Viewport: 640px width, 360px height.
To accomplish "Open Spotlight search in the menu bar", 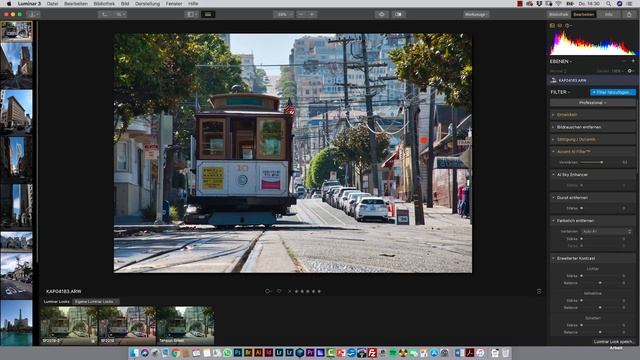I will click(x=609, y=4).
